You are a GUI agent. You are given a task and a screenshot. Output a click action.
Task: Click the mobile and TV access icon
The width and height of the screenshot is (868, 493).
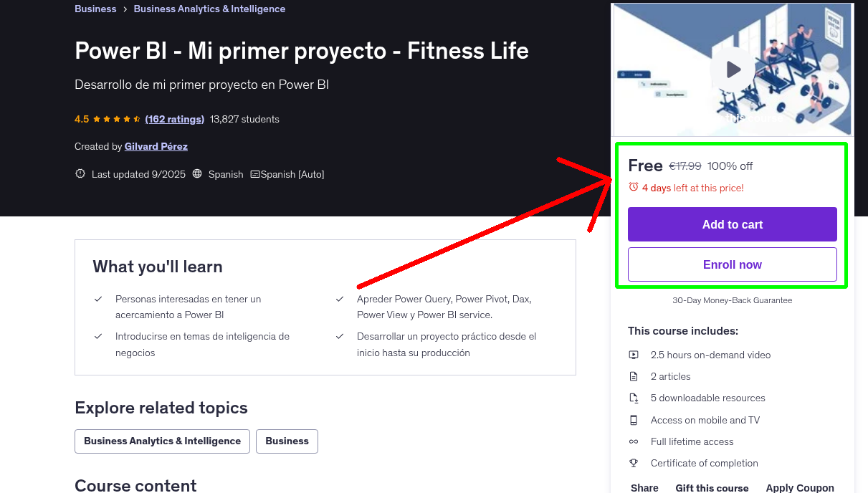634,420
